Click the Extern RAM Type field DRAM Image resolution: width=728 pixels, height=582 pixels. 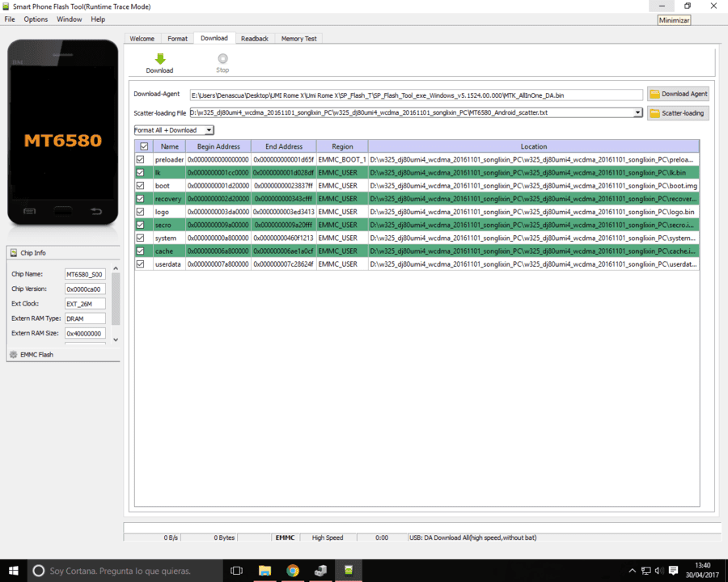tap(85, 318)
